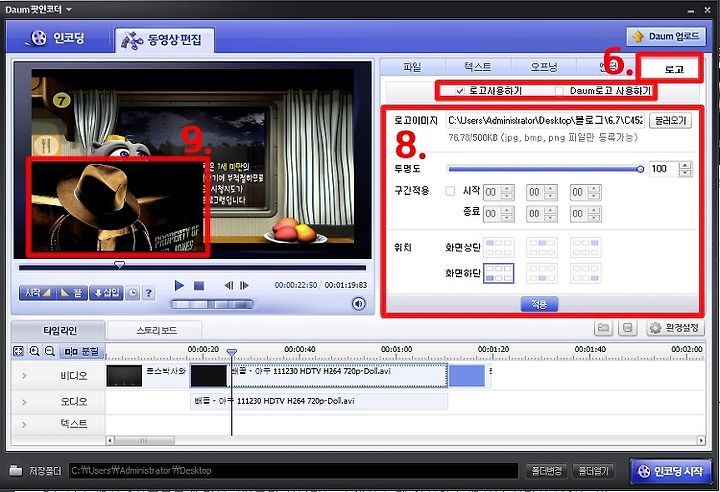Decrease the 투명도 value with down arrow

[685, 172]
